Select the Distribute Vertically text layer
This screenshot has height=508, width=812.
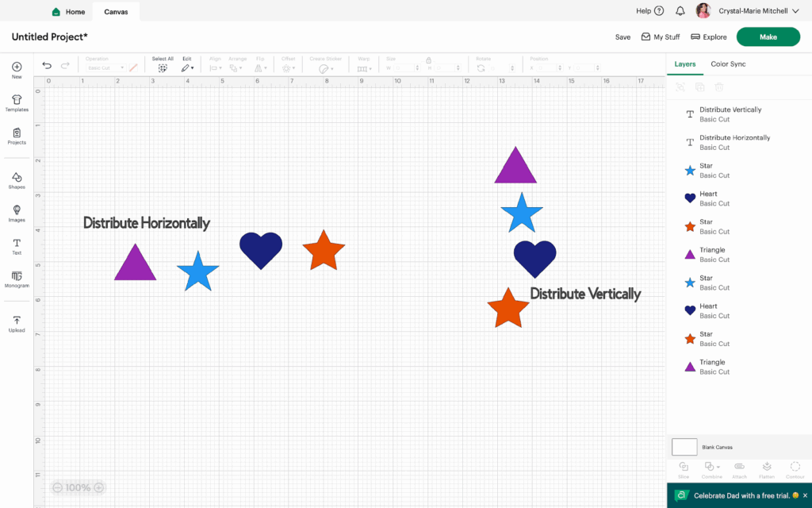click(x=738, y=114)
